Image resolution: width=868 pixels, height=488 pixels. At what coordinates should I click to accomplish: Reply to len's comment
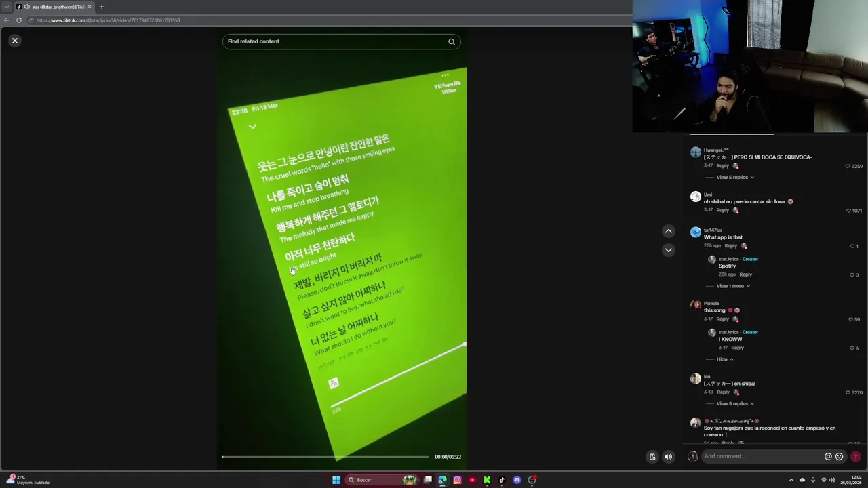point(723,392)
